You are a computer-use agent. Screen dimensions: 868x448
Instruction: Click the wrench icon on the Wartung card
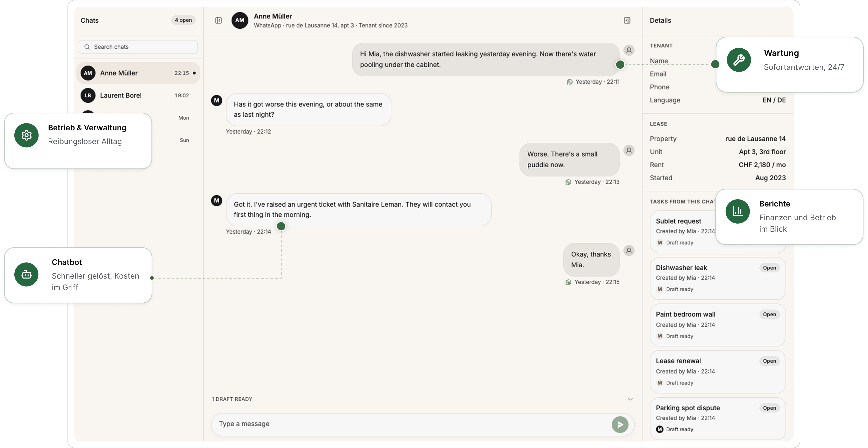(739, 60)
